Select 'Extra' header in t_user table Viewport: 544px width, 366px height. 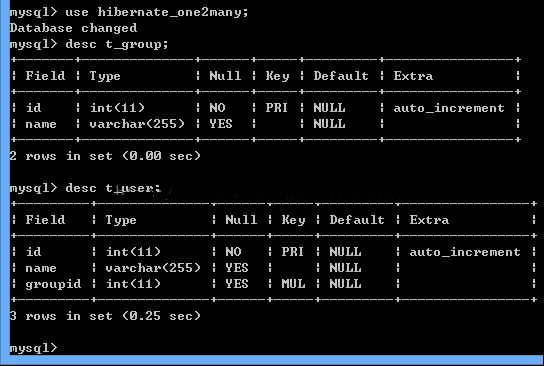(x=429, y=220)
